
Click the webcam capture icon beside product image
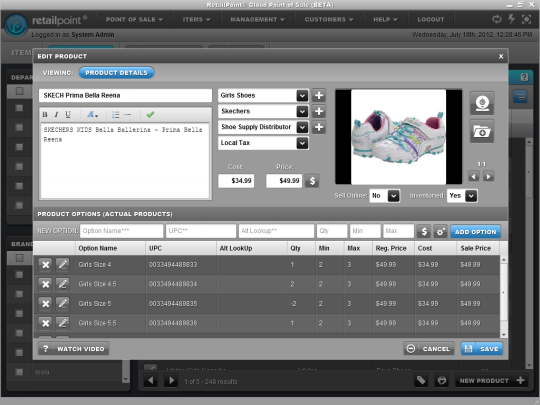482,103
